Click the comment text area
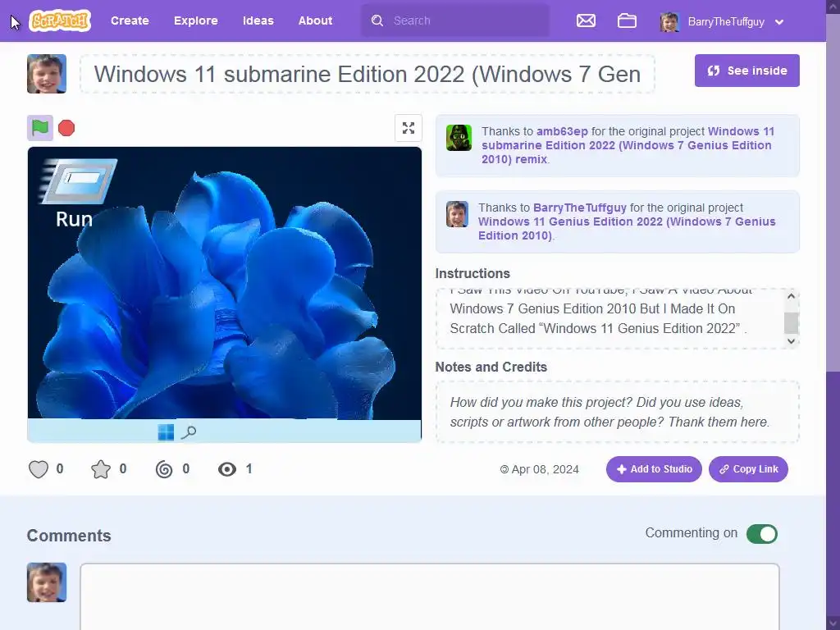This screenshot has width=840, height=630. pos(430,597)
